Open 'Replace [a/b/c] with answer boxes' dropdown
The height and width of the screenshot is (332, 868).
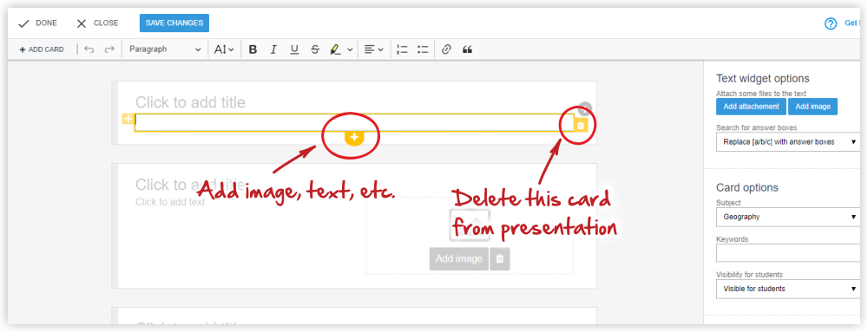click(789, 142)
